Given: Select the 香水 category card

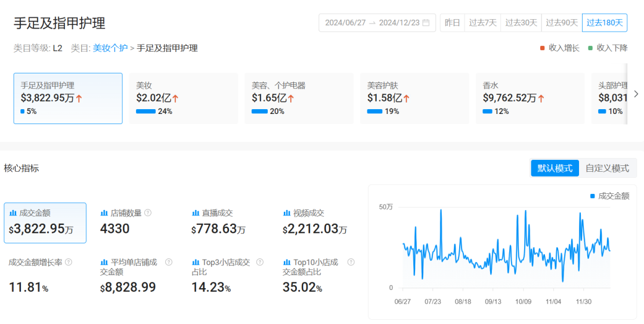Looking at the screenshot, I should [530, 98].
